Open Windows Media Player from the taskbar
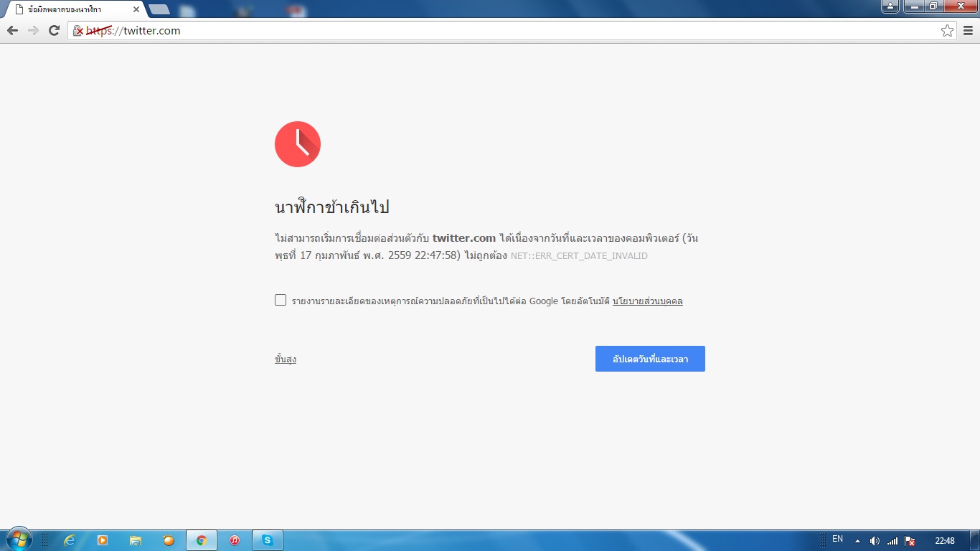 coord(103,540)
